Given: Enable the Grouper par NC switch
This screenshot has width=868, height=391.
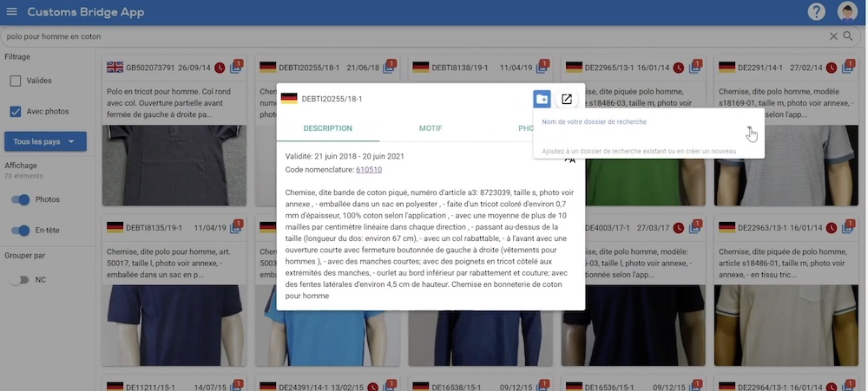Looking at the screenshot, I should [19, 280].
